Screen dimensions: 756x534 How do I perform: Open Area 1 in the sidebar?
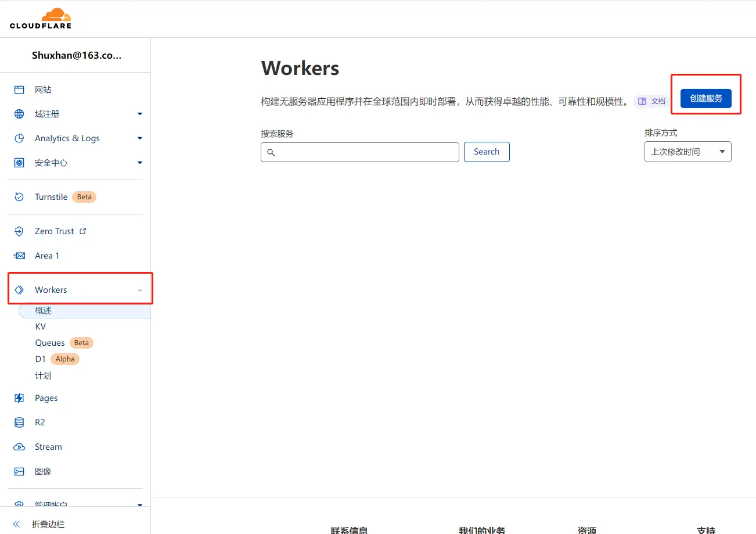(47, 256)
